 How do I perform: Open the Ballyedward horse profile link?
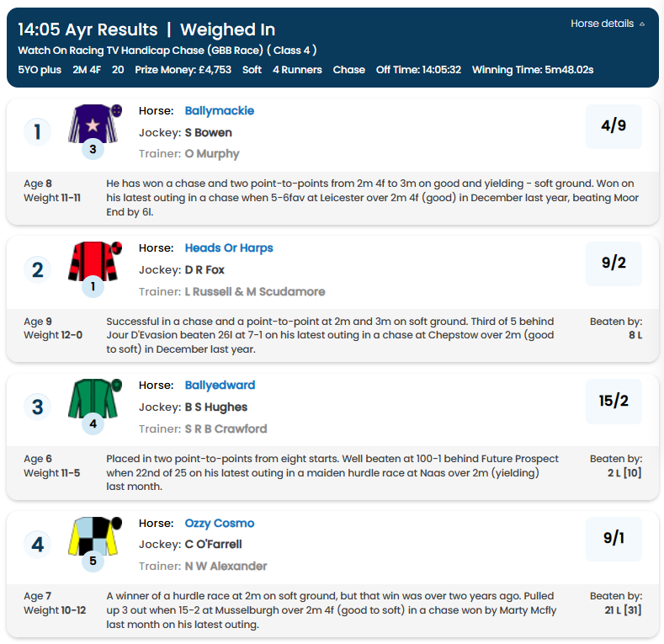[x=220, y=385]
